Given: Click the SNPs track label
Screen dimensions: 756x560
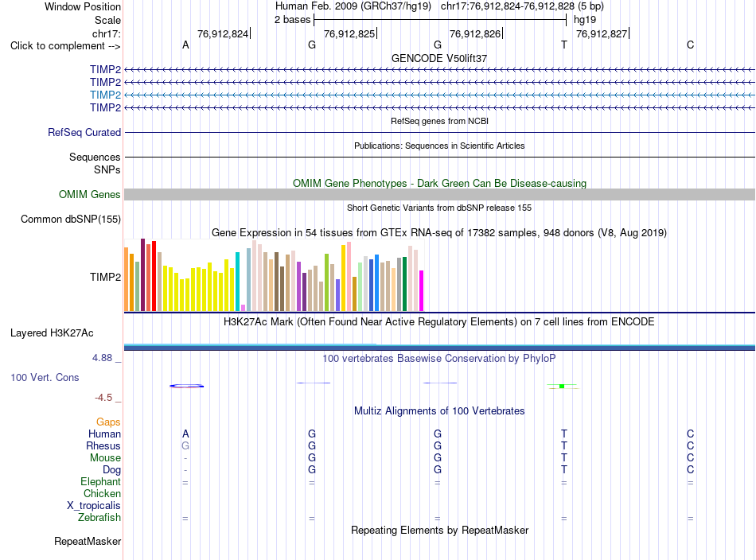Looking at the screenshot, I should pyautogui.click(x=107, y=169).
